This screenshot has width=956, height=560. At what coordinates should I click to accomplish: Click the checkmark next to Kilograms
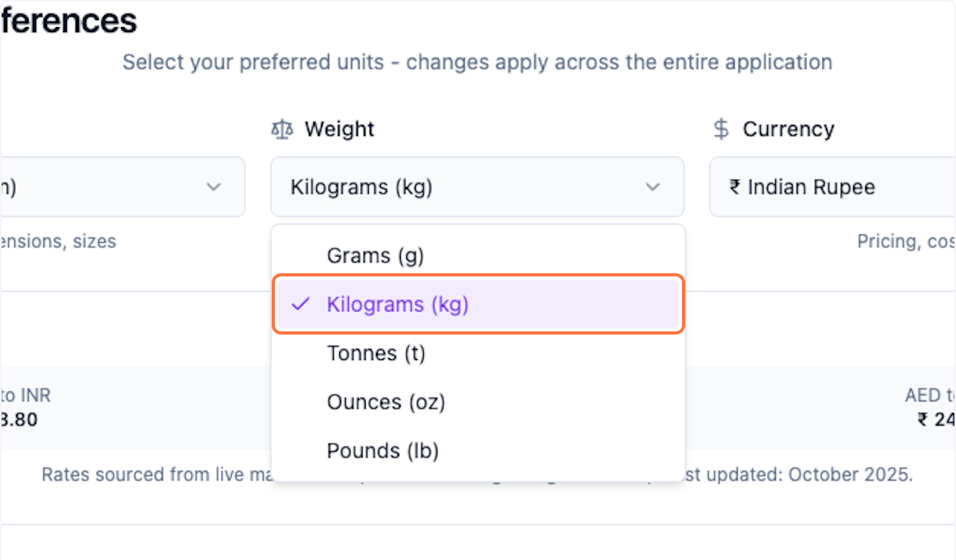pos(300,304)
